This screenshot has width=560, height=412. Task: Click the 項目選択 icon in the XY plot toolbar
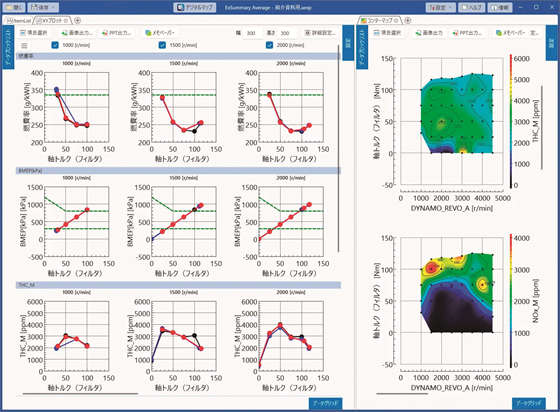coord(23,33)
